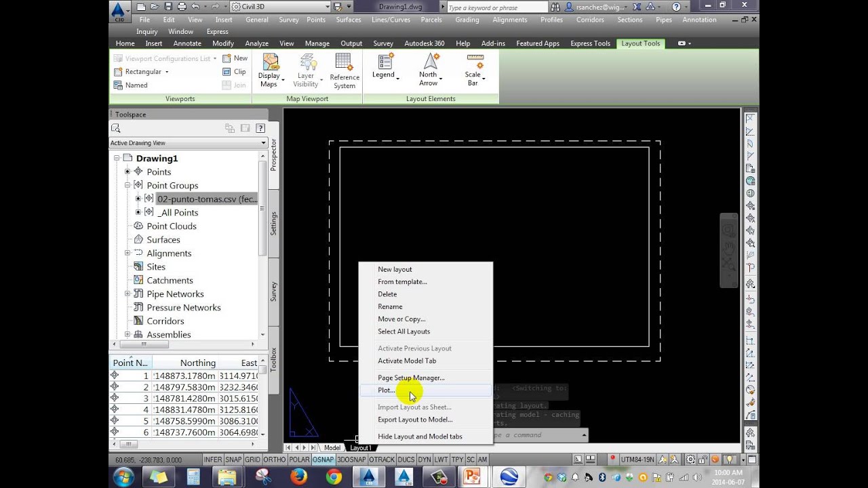The width and height of the screenshot is (868, 488).
Task: Collapse the Point Groups tree node
Action: (x=127, y=185)
